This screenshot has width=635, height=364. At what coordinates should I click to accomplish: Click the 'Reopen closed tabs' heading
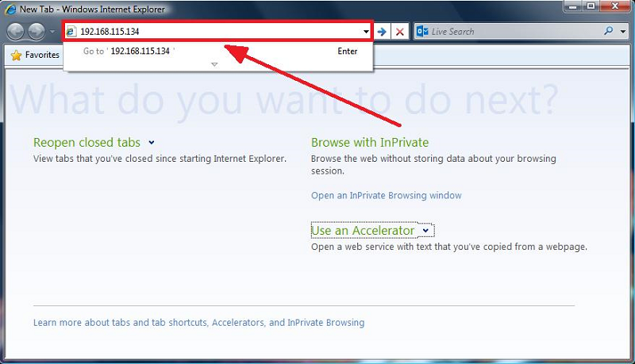click(87, 143)
